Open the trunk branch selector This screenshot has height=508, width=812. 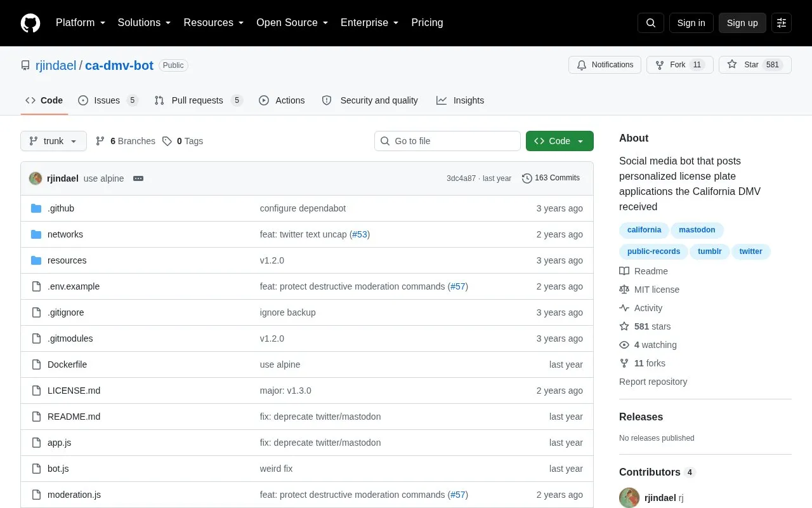pos(53,141)
